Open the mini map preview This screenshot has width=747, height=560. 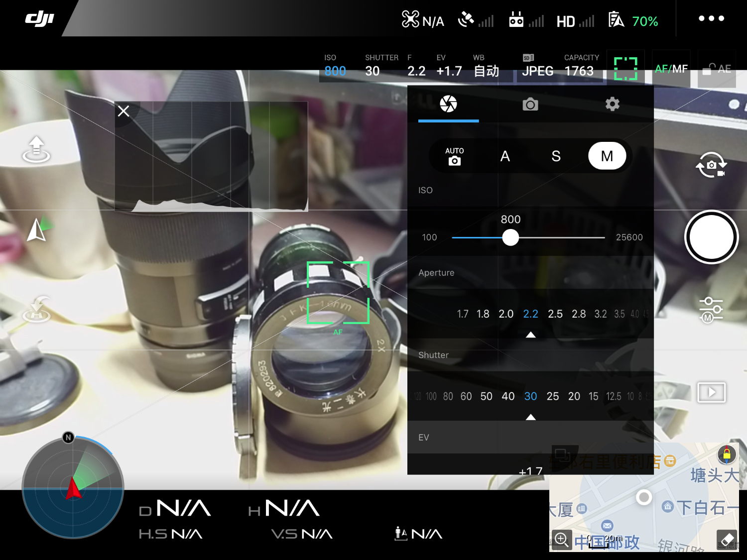tap(644, 497)
